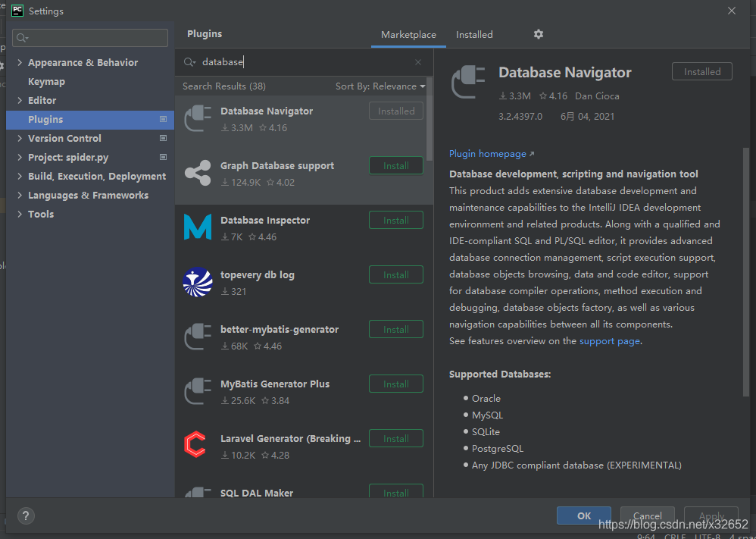The height and width of the screenshot is (539, 756).
Task: Expand Project: spider.py node
Action: tap(20, 157)
